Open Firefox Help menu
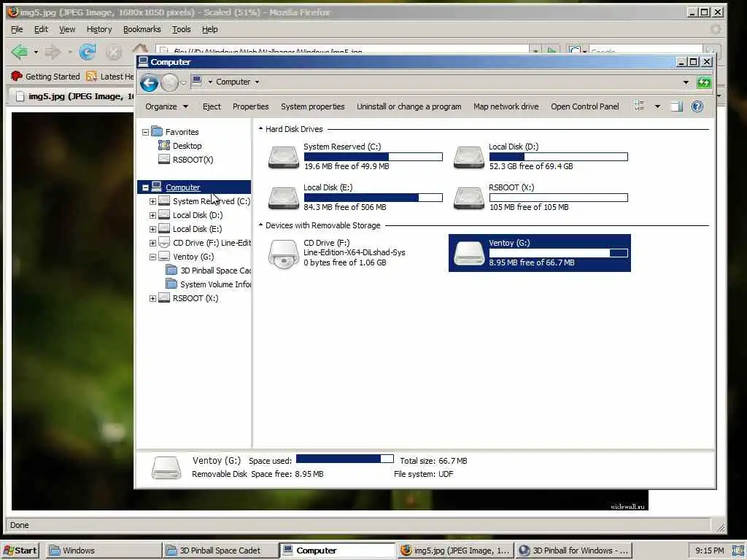Screen dimensions: 747x560 [x=209, y=29]
